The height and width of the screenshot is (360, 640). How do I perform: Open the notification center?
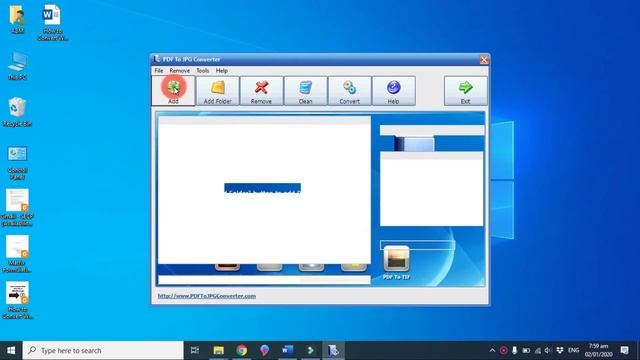[x=624, y=350]
